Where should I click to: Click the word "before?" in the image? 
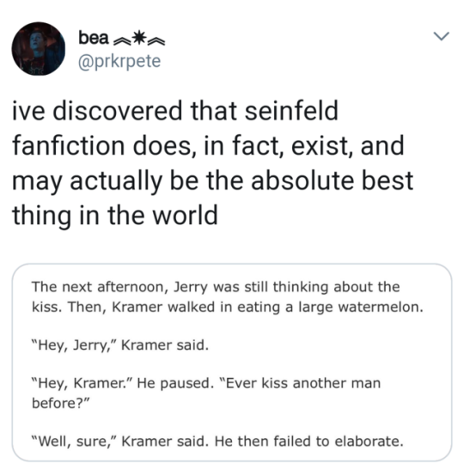coord(61,403)
